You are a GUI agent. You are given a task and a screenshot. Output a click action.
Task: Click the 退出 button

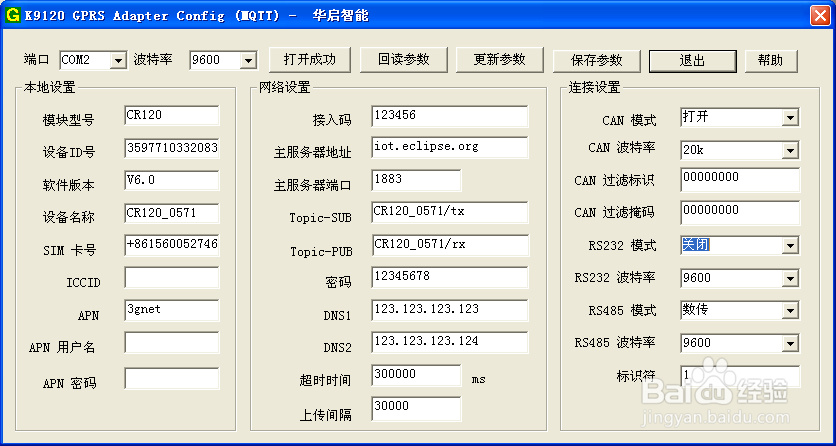pyautogui.click(x=693, y=61)
